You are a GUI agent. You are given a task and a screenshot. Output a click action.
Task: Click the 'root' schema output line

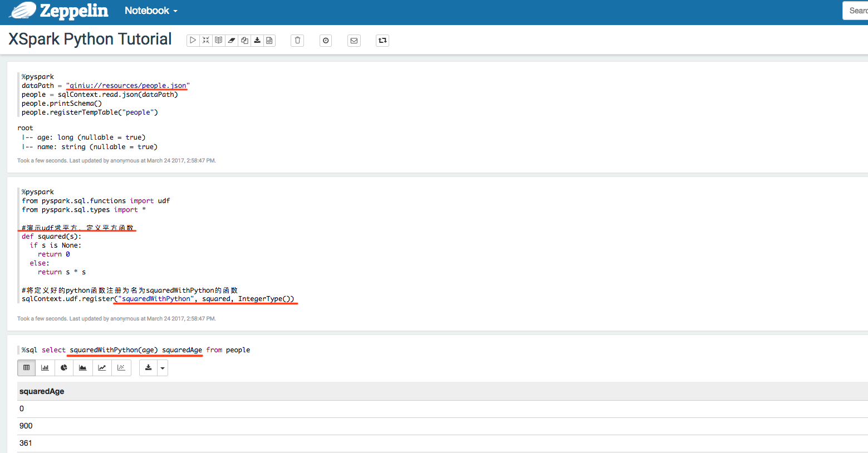click(x=25, y=128)
